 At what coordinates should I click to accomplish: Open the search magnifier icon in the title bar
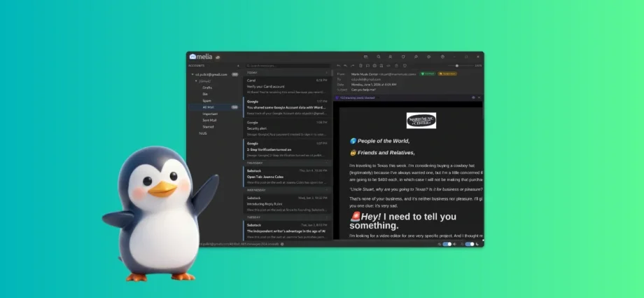(x=379, y=57)
